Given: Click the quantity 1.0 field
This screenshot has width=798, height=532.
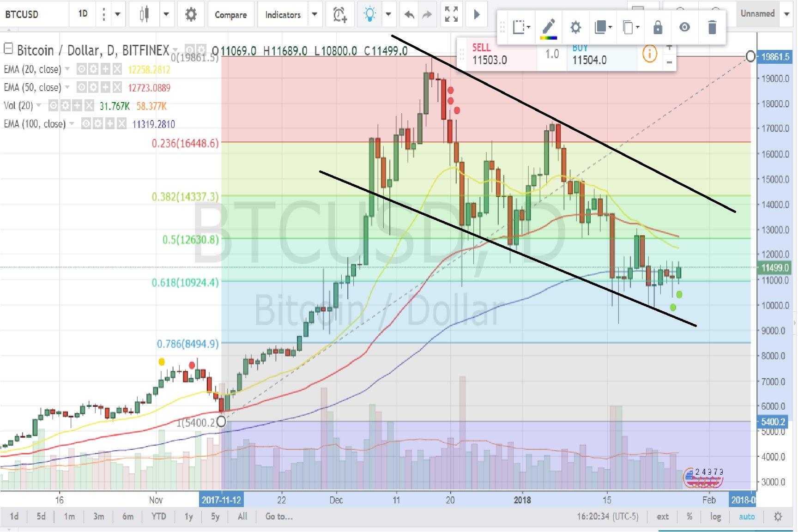Looking at the screenshot, I should tap(552, 54).
